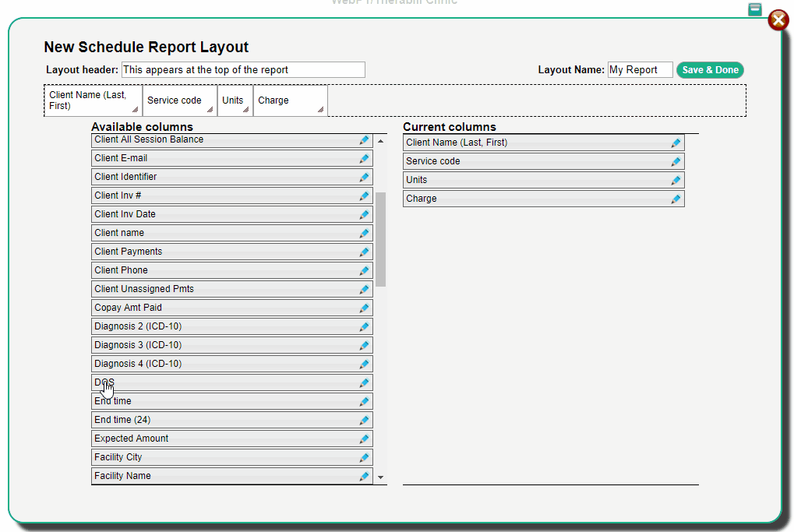The image size is (794, 532).
Task: Select Client Identifier in Available columns
Action: [x=232, y=177]
